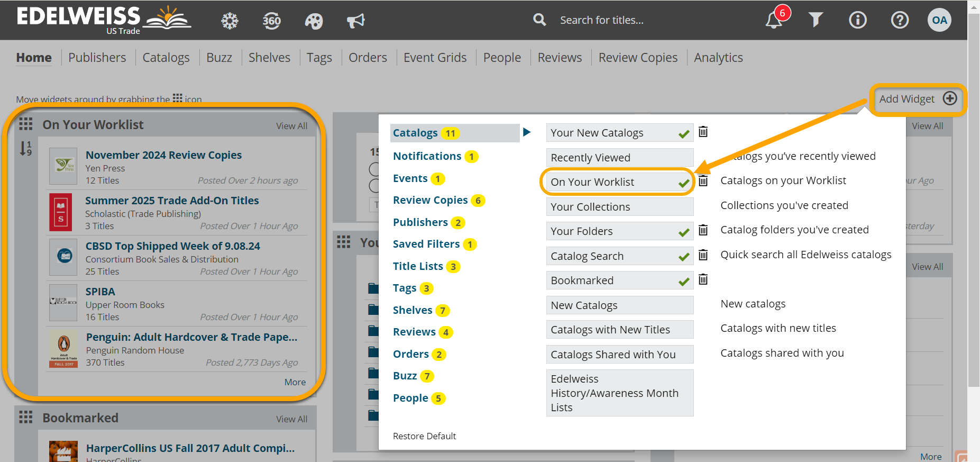The image size is (980, 462).
Task: Toggle Catalogs with New Titles widget
Action: [619, 330]
